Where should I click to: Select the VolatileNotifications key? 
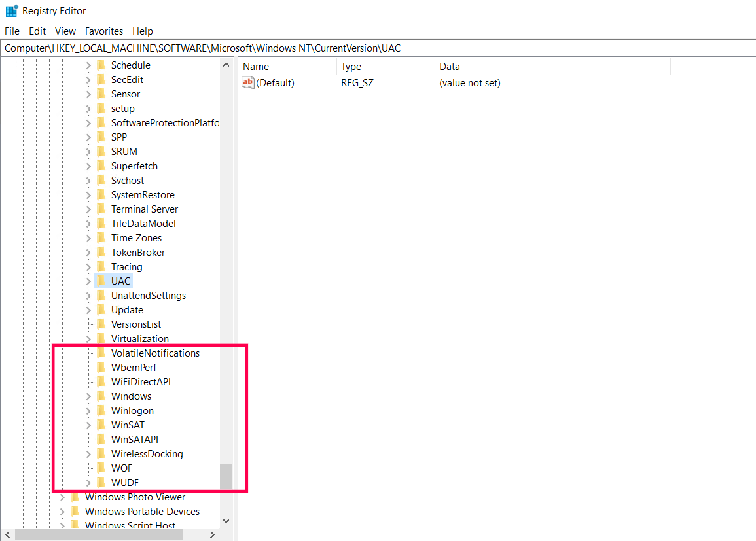click(x=155, y=353)
